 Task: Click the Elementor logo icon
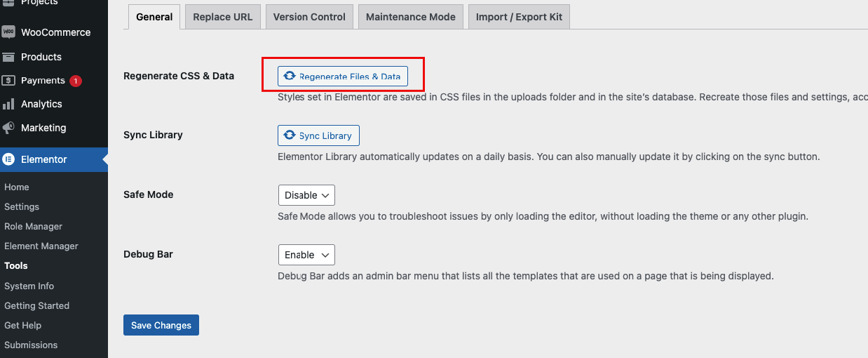click(9, 159)
